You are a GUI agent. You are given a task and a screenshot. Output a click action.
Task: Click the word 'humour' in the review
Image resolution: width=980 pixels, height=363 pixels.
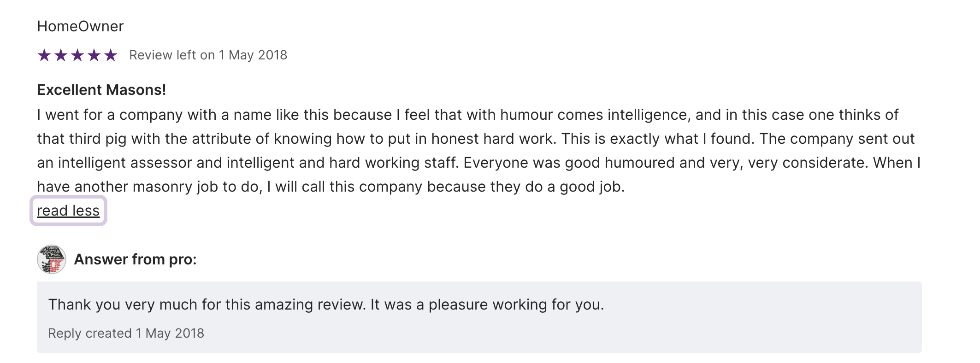click(526, 115)
